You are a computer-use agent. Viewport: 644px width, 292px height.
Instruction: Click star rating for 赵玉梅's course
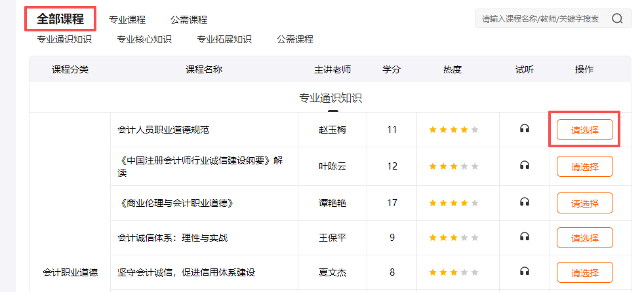(453, 130)
